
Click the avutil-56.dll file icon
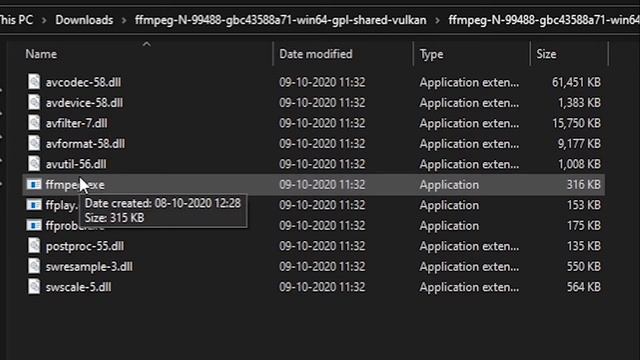click(x=34, y=163)
